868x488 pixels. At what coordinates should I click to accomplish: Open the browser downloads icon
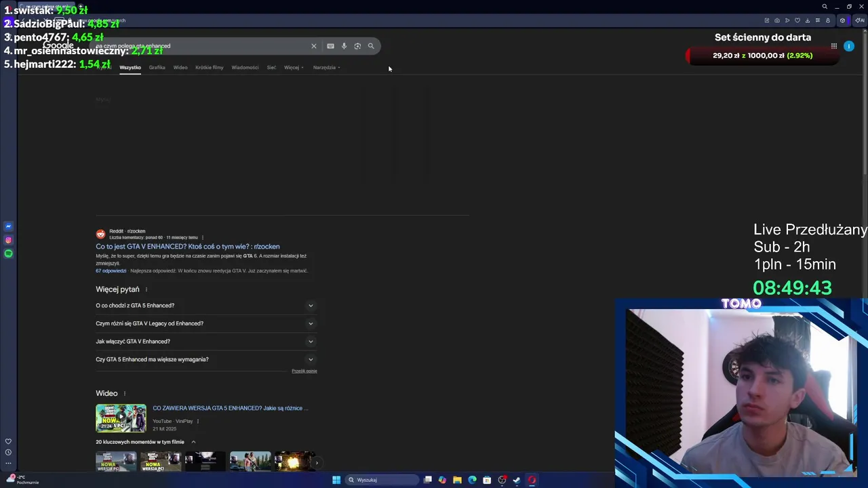click(x=807, y=20)
